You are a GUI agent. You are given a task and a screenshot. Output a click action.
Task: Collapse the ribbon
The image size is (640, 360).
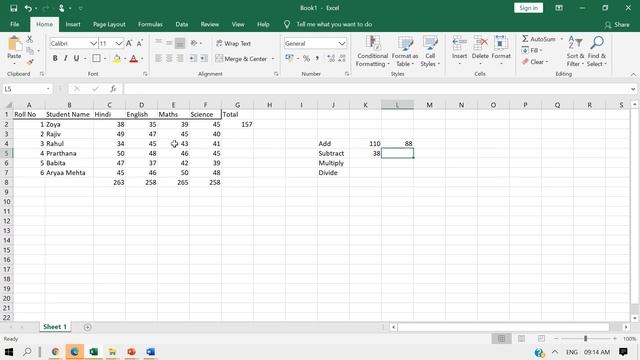pyautogui.click(x=633, y=74)
